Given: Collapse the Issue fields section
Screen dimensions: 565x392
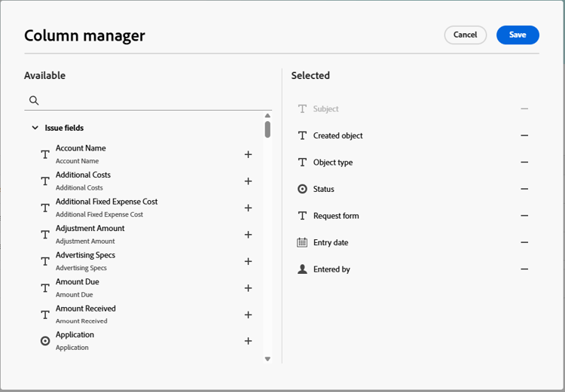Looking at the screenshot, I should click(35, 128).
